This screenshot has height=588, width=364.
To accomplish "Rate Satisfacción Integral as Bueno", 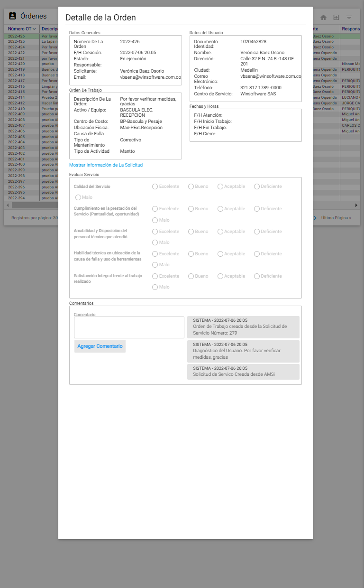I will [x=191, y=276].
